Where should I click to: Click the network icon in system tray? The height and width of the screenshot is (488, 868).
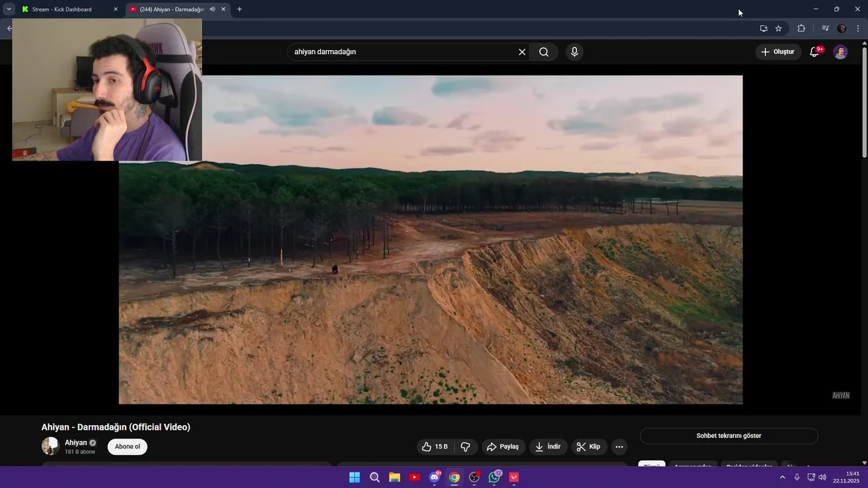(x=810, y=477)
